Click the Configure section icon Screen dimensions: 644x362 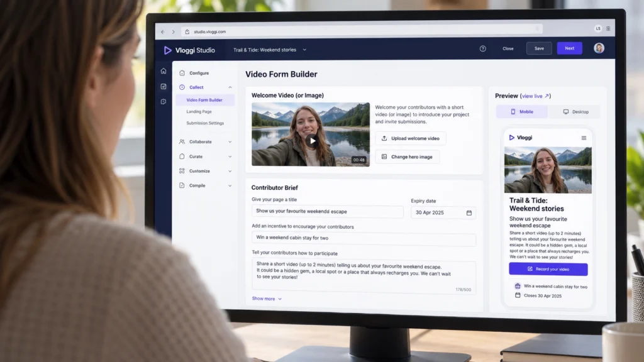point(182,73)
